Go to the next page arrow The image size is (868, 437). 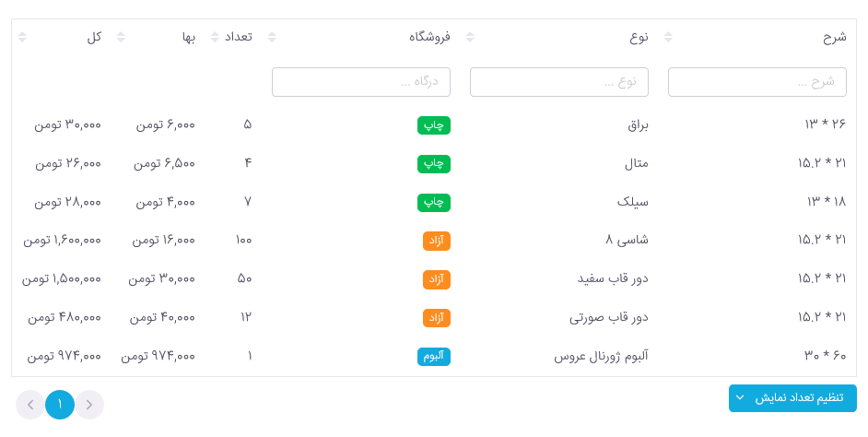click(x=89, y=405)
